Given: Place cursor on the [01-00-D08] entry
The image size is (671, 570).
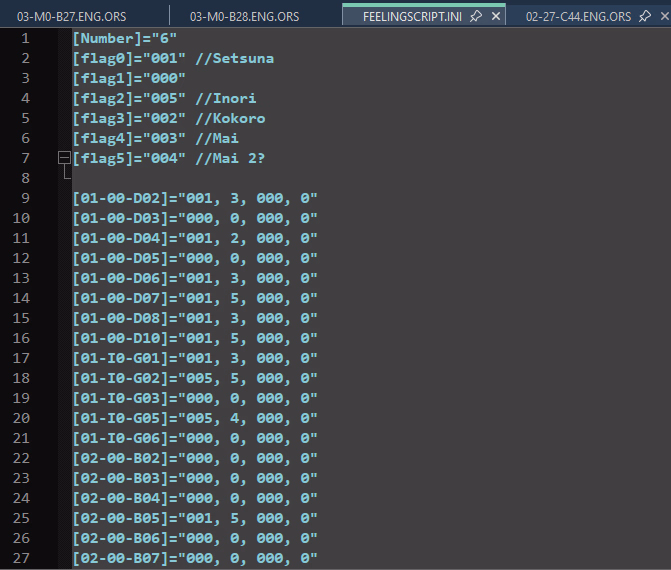Looking at the screenshot, I should [x=195, y=318].
